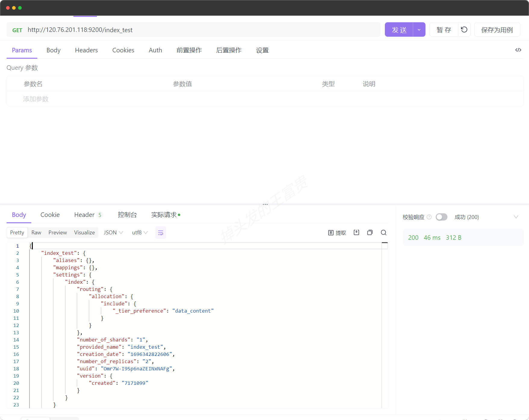Open response Header tab
This screenshot has height=420, width=529.
(88, 215)
